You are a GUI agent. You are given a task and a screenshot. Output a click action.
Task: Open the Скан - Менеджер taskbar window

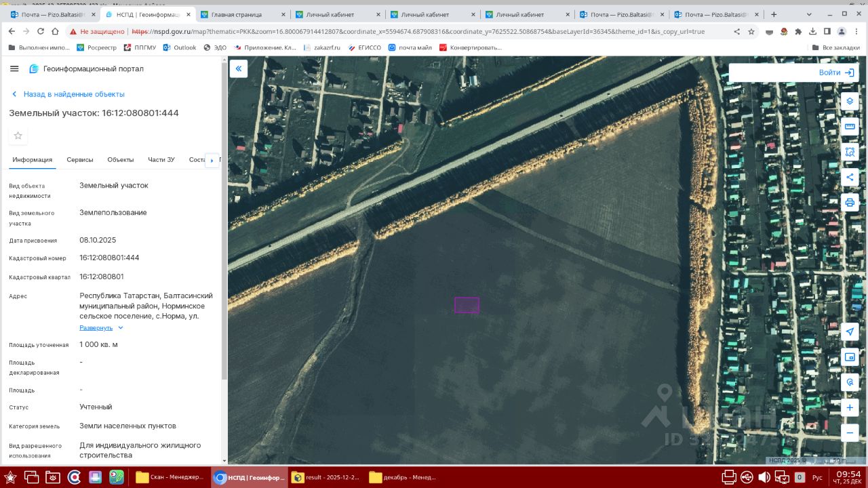click(170, 477)
